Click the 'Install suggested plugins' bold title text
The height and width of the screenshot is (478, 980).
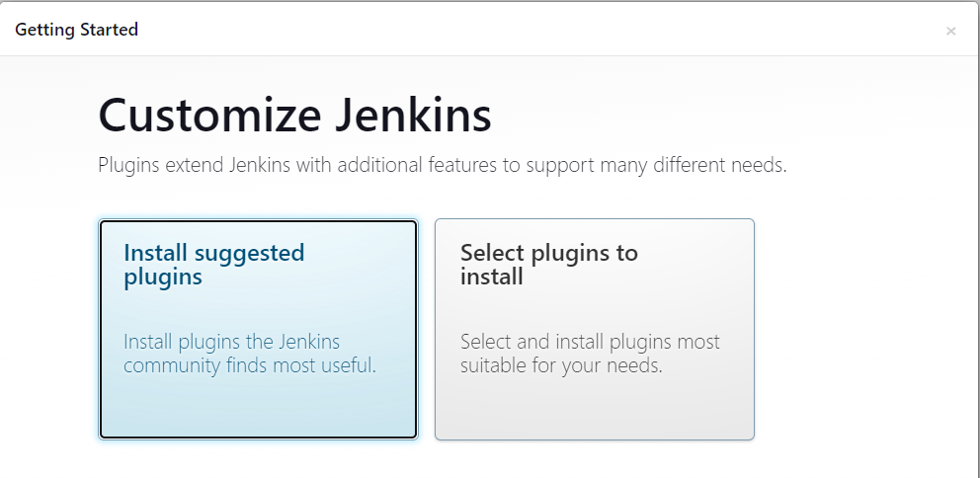tap(213, 265)
